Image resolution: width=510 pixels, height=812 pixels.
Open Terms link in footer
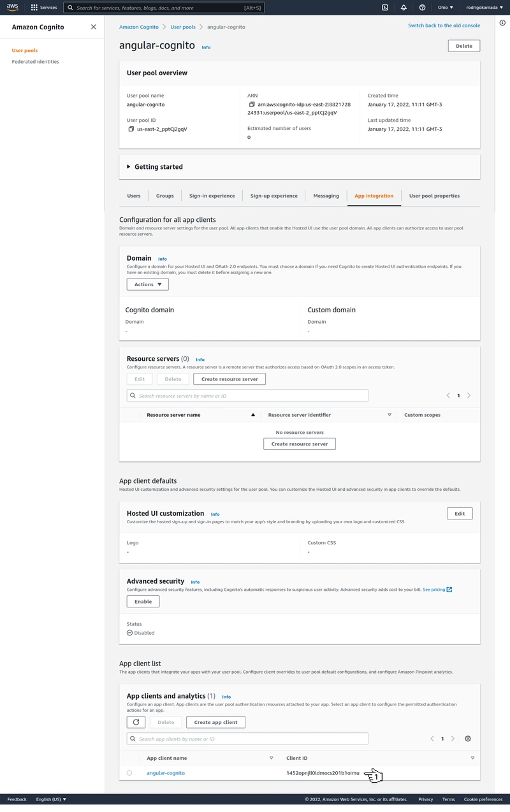click(449, 799)
